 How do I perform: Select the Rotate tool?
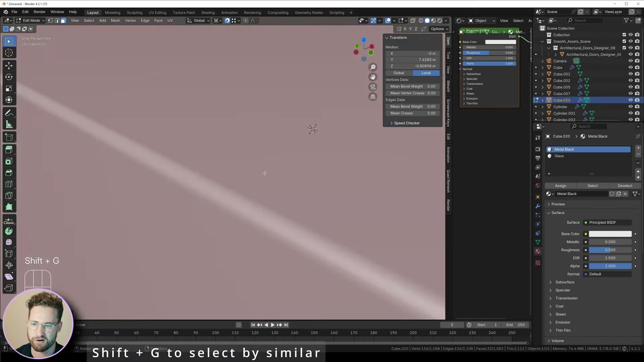click(9, 77)
